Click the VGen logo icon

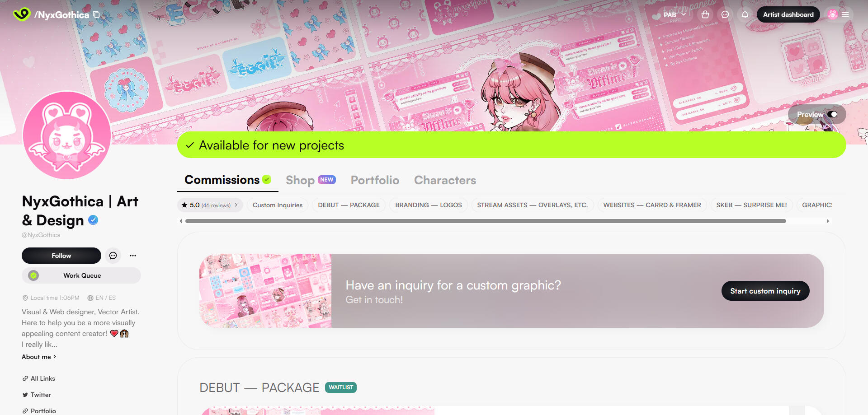(x=21, y=14)
